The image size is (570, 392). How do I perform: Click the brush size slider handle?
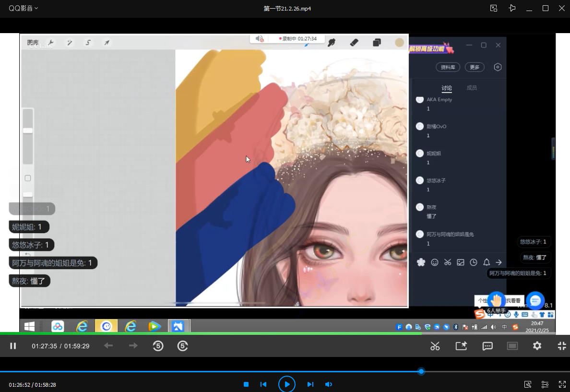click(28, 131)
